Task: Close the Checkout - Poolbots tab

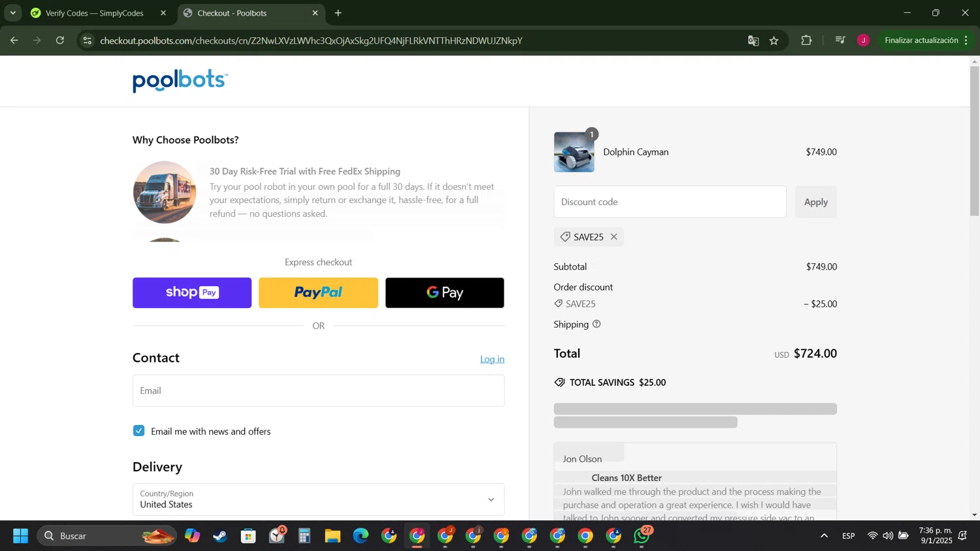Action: pos(315,13)
